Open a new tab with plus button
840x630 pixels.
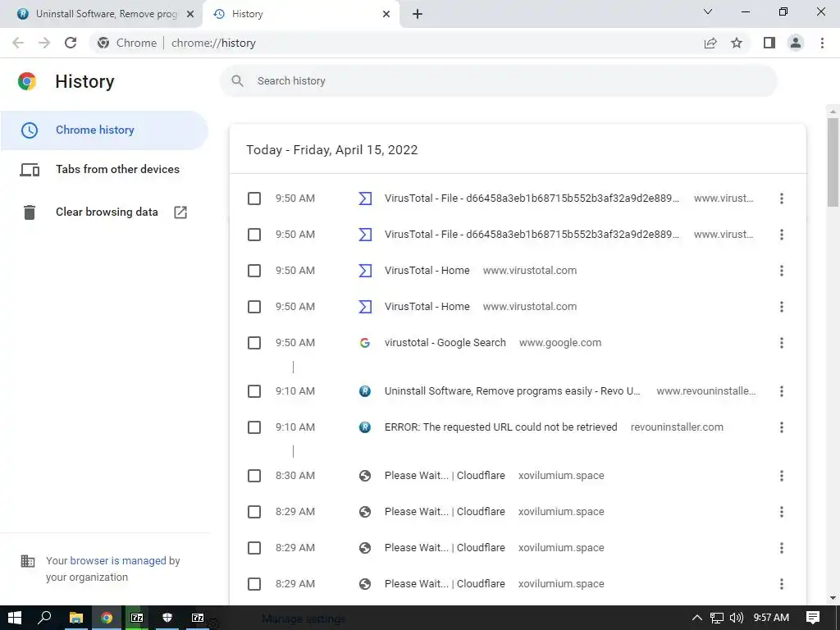(418, 14)
